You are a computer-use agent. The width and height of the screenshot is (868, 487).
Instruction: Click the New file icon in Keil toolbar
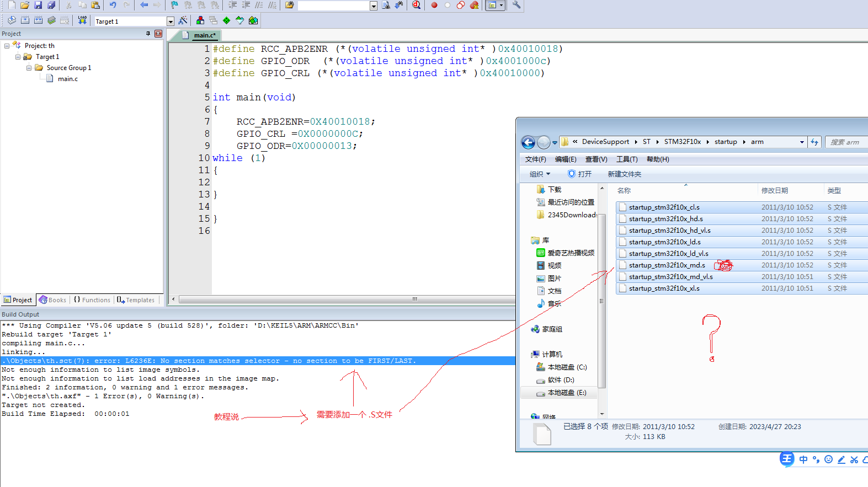click(12, 5)
